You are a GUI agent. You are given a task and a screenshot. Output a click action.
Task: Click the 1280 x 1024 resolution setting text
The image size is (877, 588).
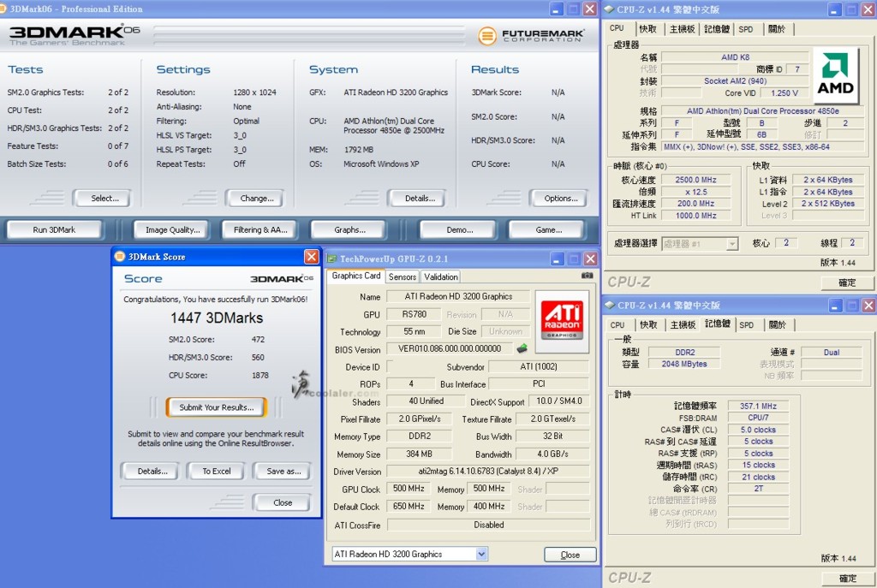pyautogui.click(x=254, y=92)
